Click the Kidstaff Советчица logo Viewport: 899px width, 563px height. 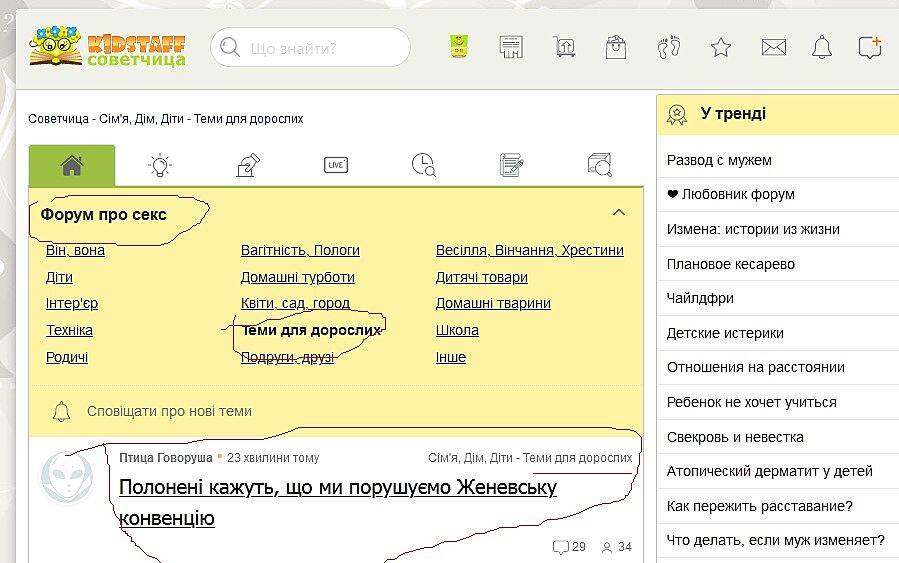(107, 47)
